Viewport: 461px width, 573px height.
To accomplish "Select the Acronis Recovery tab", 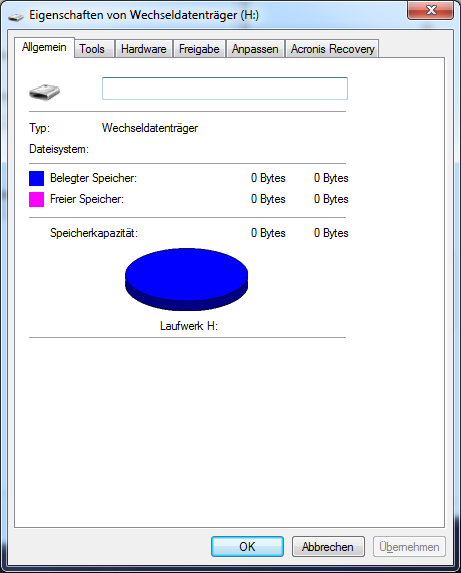I will click(332, 49).
